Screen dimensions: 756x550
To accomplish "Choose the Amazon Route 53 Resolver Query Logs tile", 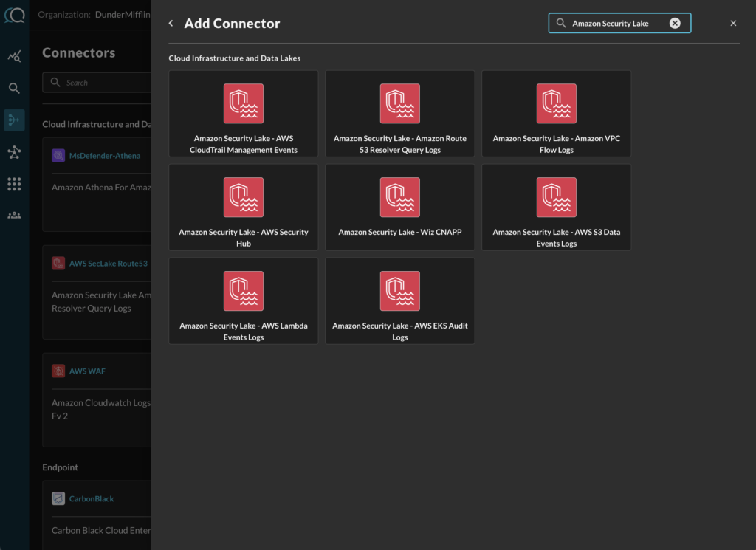I will (x=399, y=114).
